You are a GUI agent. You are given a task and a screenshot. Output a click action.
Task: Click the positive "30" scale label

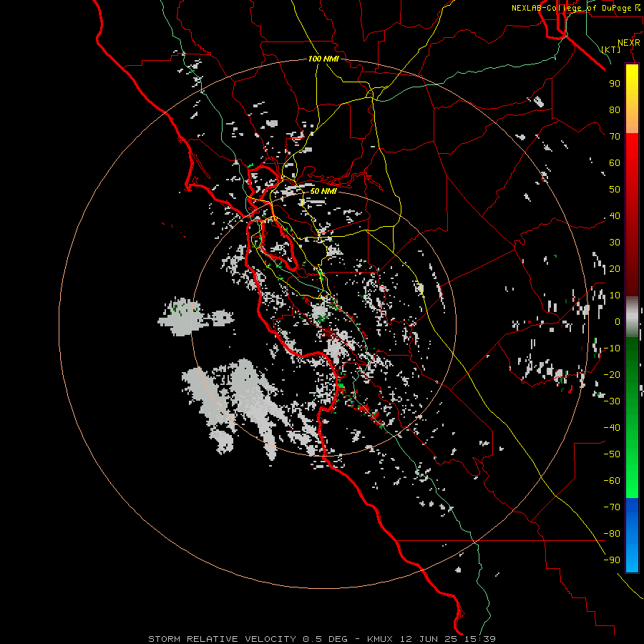coord(615,243)
